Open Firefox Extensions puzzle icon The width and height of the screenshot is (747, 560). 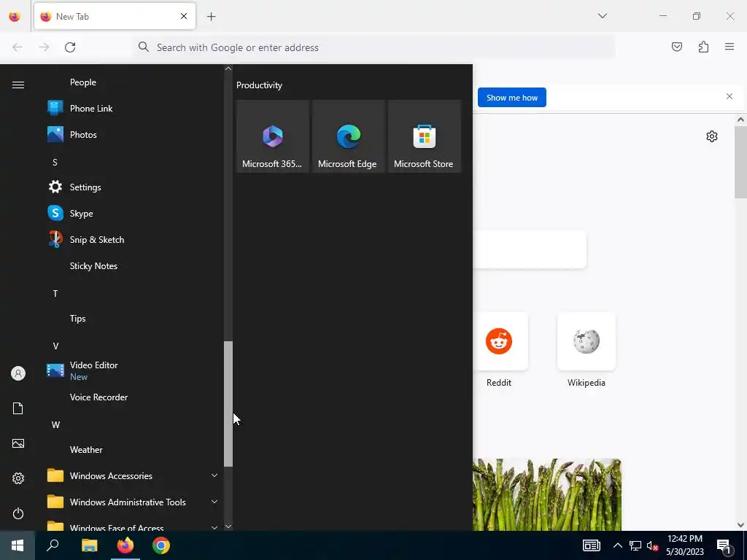click(703, 47)
